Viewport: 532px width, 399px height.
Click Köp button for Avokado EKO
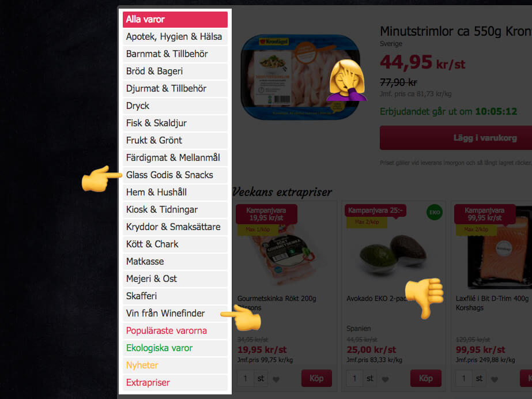(x=426, y=378)
